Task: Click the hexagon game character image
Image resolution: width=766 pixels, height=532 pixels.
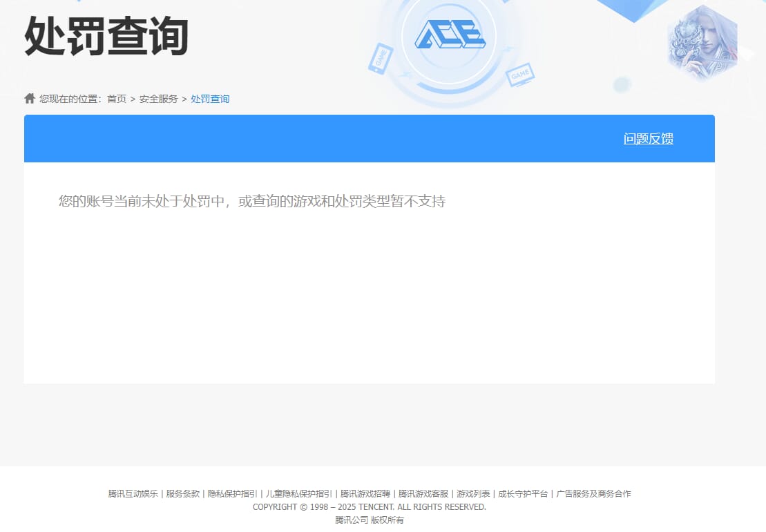Action: click(x=702, y=42)
